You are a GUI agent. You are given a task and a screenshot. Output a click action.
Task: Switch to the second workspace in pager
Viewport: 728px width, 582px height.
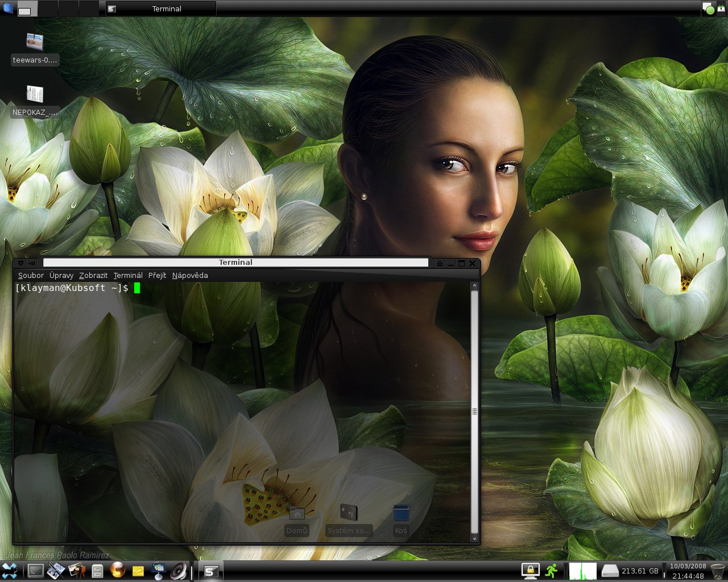(48, 9)
